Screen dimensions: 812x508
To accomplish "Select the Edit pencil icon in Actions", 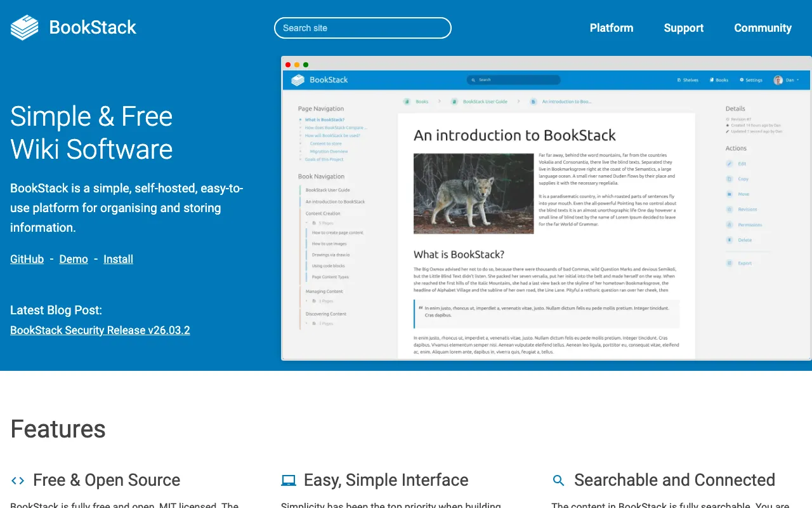I will pos(730,163).
